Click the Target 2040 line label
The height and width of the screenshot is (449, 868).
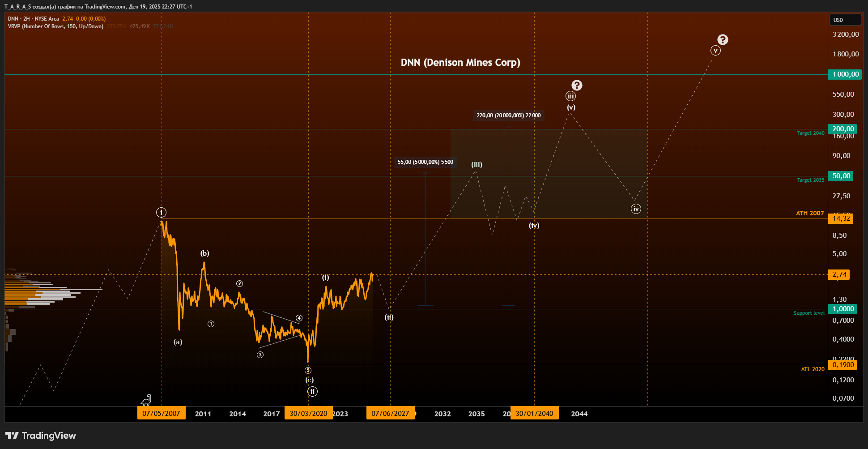[810, 133]
